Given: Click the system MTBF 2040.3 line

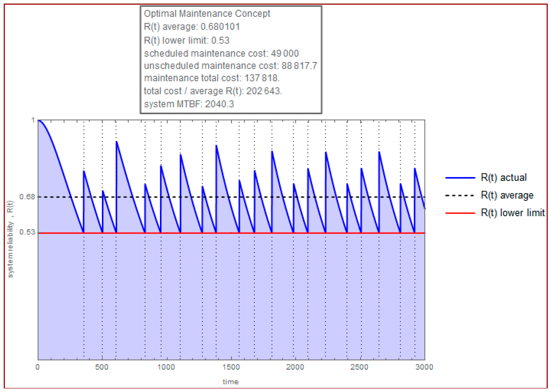Looking at the screenshot, I should coord(189,104).
